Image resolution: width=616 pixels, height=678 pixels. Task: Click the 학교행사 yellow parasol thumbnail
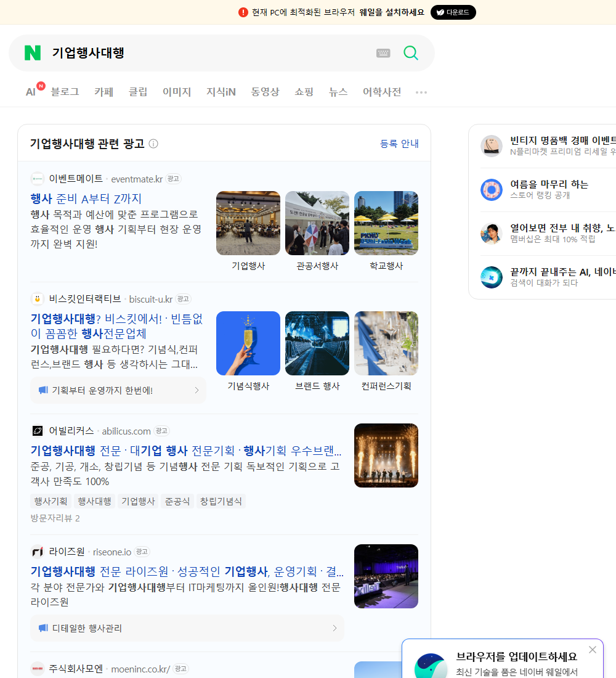(386, 223)
